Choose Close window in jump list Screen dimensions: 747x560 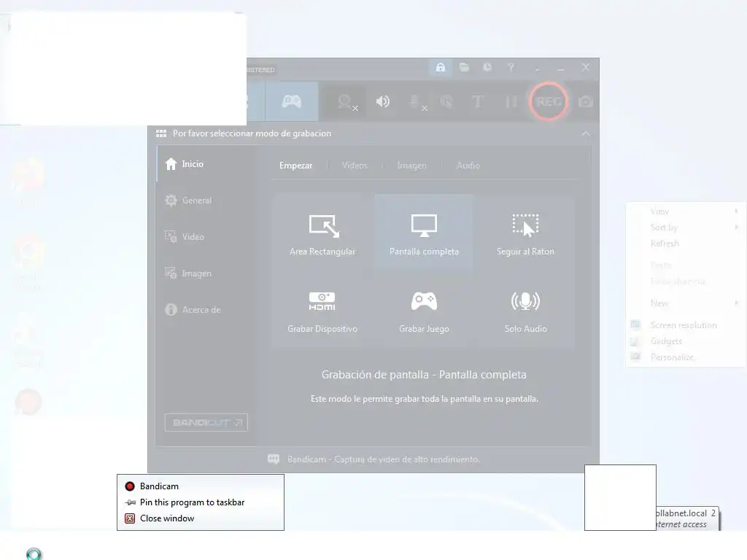(201, 518)
